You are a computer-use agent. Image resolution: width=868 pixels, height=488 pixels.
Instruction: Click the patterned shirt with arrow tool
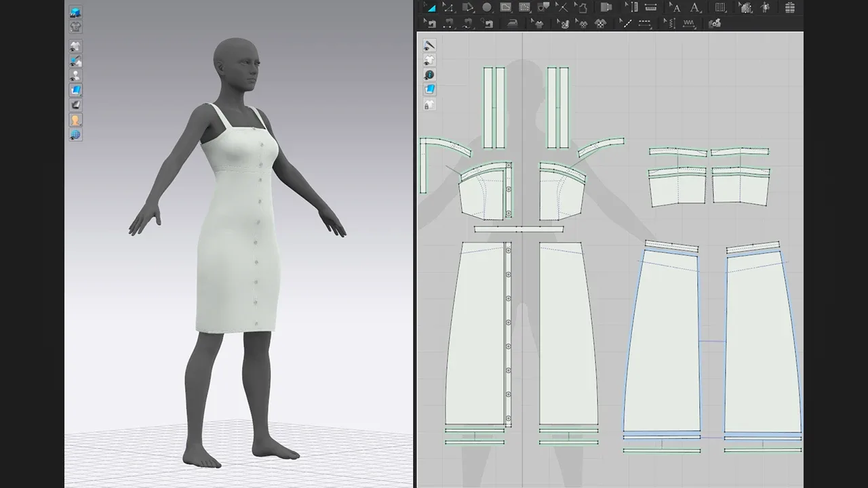(x=582, y=23)
